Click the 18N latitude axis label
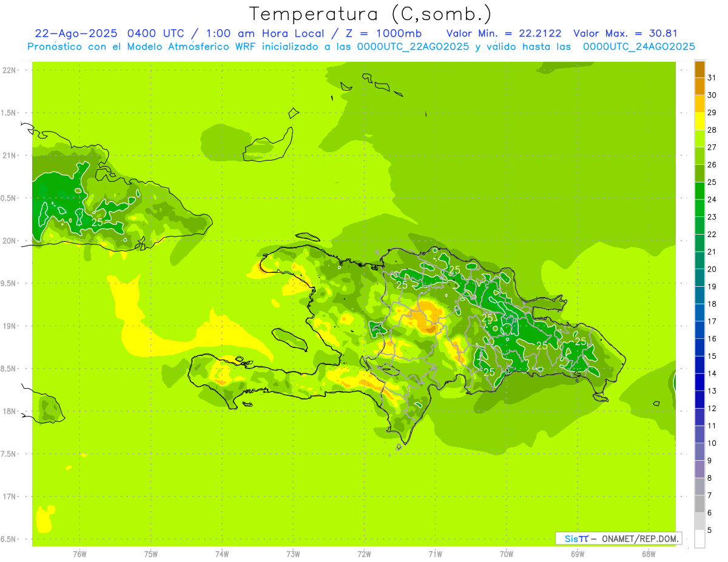 point(9,412)
